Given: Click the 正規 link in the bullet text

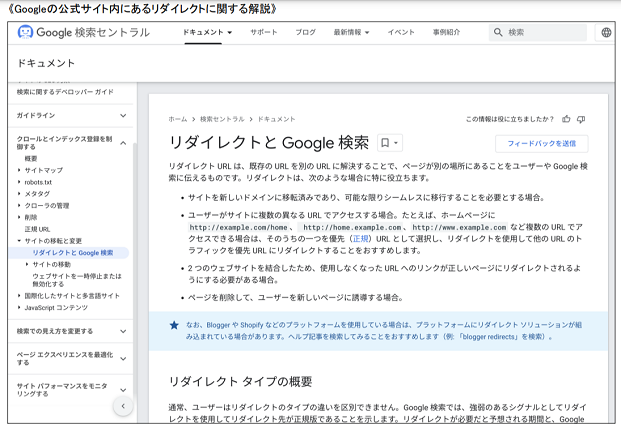Looking at the screenshot, I should coord(360,239).
